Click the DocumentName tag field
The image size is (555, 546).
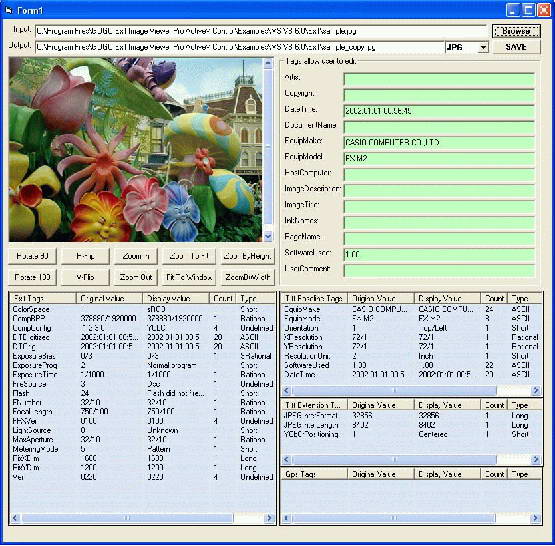click(439, 127)
